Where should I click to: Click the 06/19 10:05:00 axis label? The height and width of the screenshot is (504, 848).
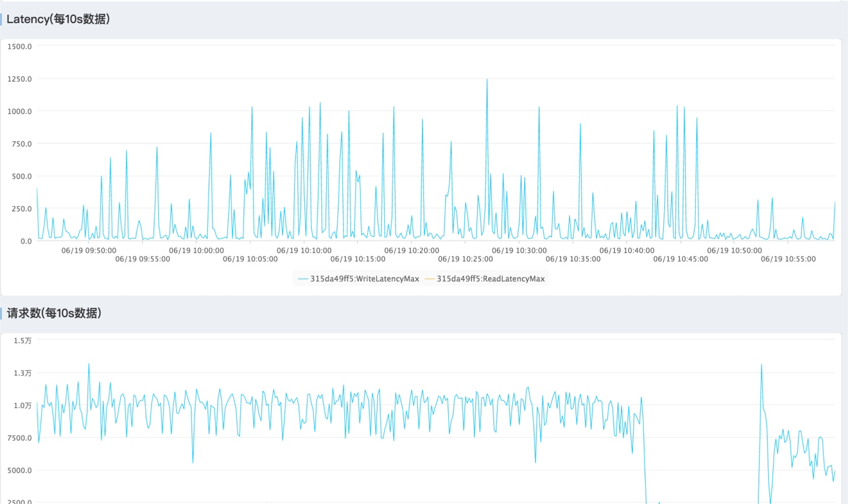250,259
